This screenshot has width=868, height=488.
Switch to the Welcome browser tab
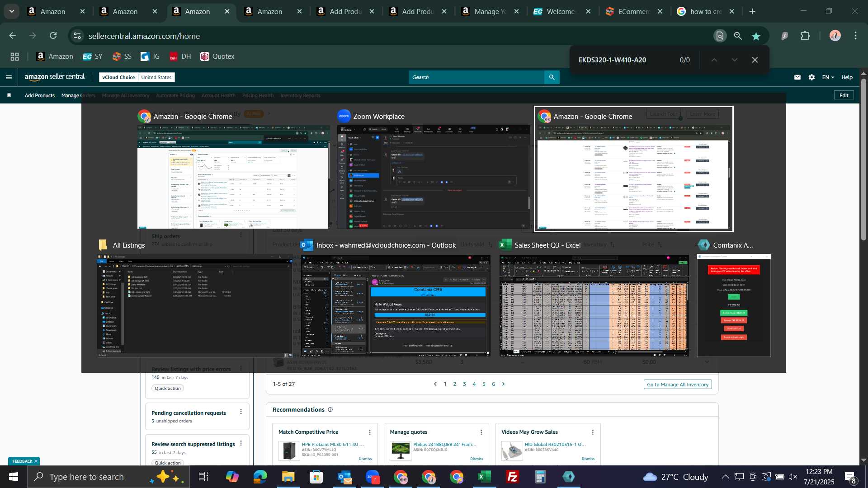coord(561,11)
